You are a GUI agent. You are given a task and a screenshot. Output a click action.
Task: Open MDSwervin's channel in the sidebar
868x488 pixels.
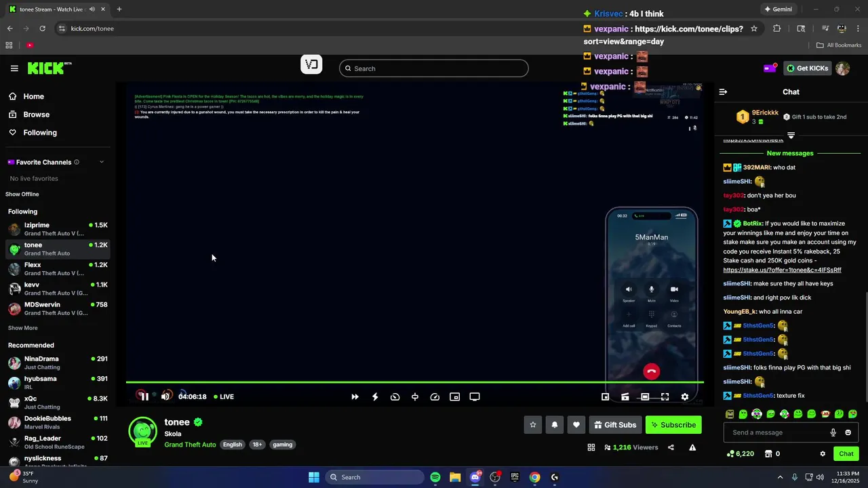[58, 308]
